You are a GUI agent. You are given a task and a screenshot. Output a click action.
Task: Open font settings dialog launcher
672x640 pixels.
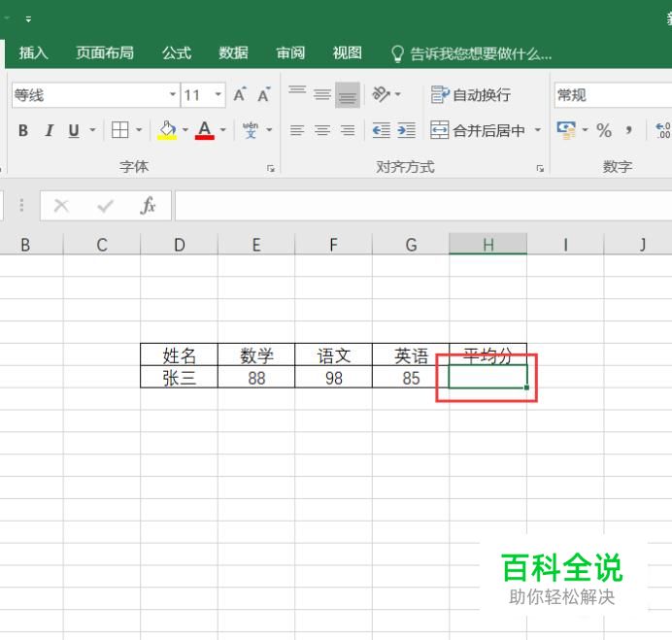271,168
